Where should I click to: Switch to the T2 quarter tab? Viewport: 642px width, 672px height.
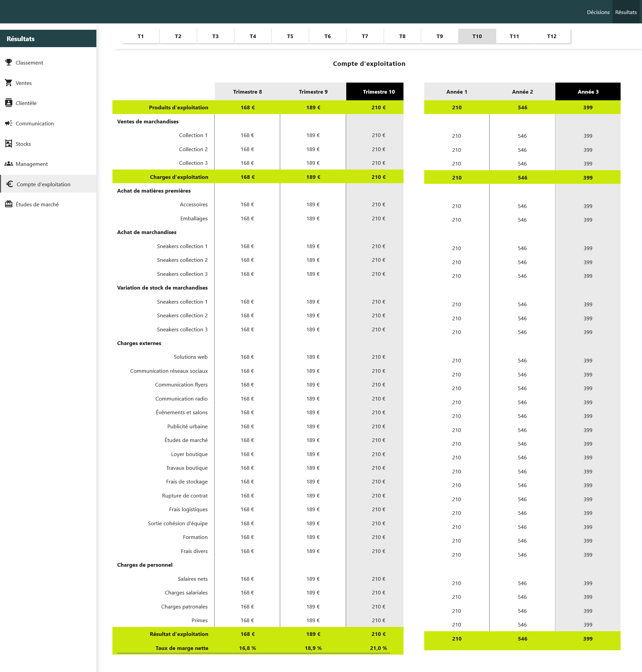click(x=178, y=36)
